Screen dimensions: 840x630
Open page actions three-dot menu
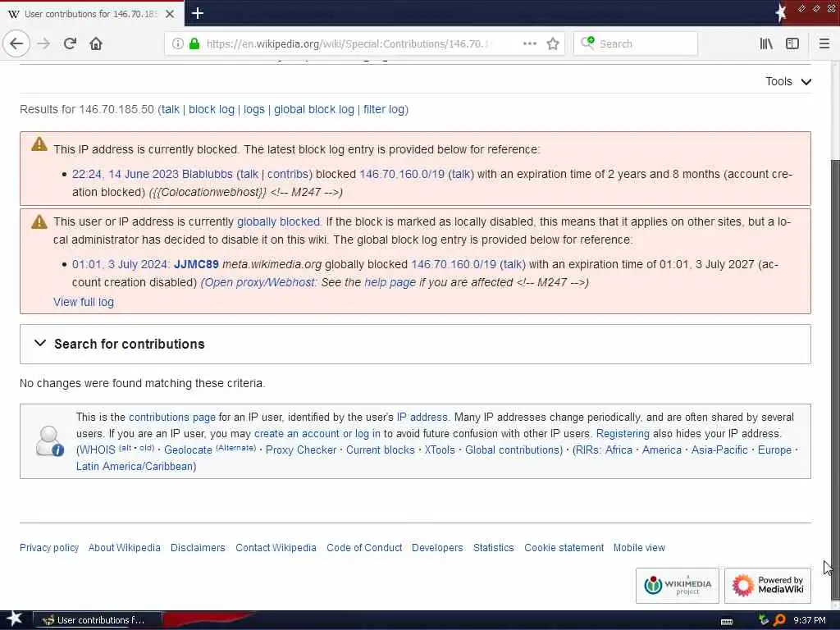click(529, 44)
